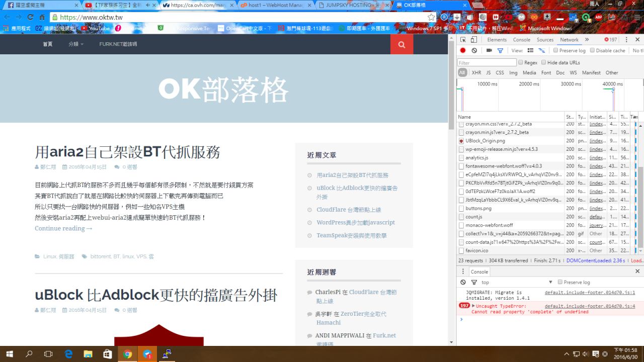The width and height of the screenshot is (644, 362).
Task: Enable Preserve log in Network toolbar
Action: click(556, 50)
